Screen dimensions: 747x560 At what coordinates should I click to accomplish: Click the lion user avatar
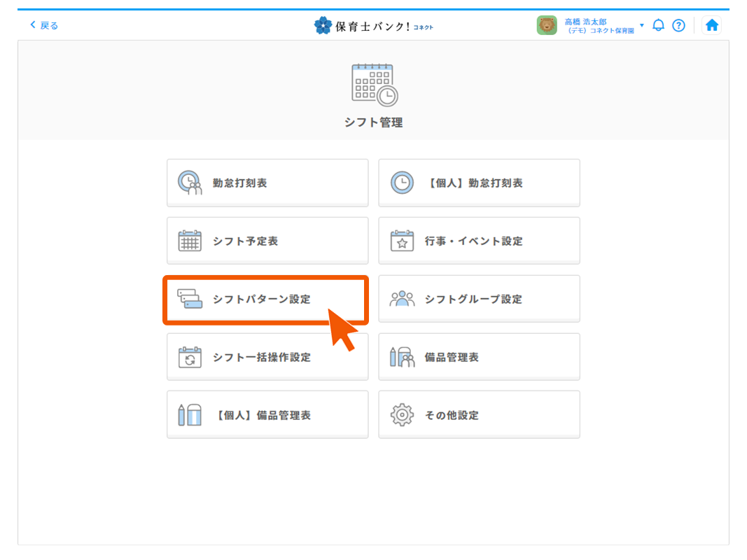(x=547, y=25)
